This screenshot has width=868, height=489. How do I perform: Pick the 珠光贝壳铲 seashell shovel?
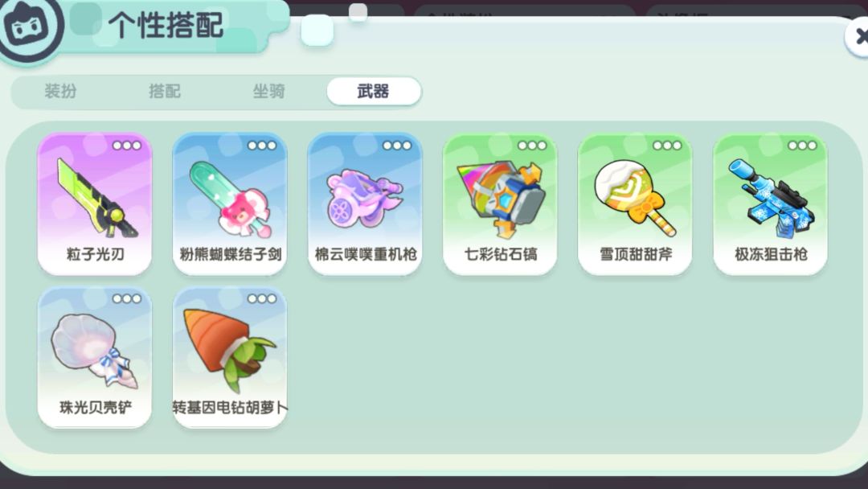point(95,357)
